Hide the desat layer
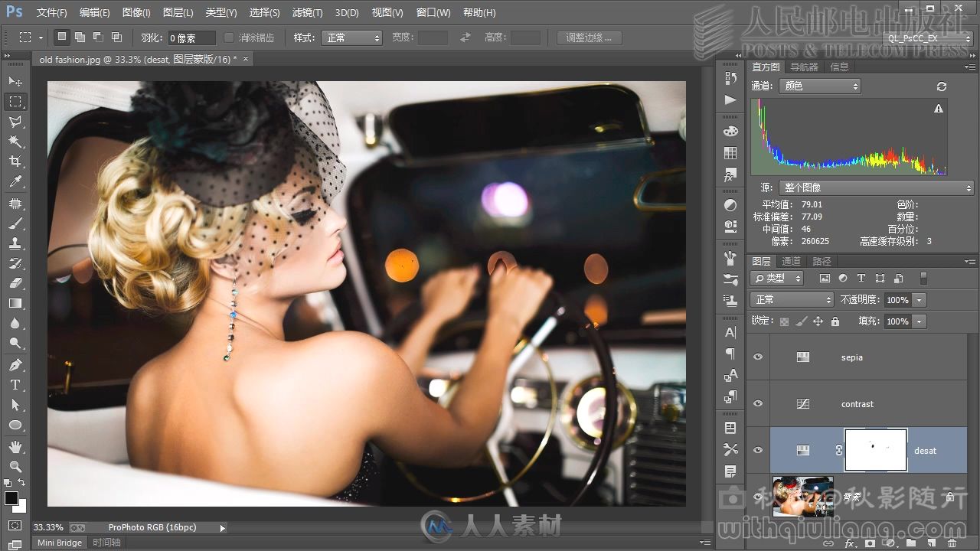The image size is (980, 551). [758, 450]
